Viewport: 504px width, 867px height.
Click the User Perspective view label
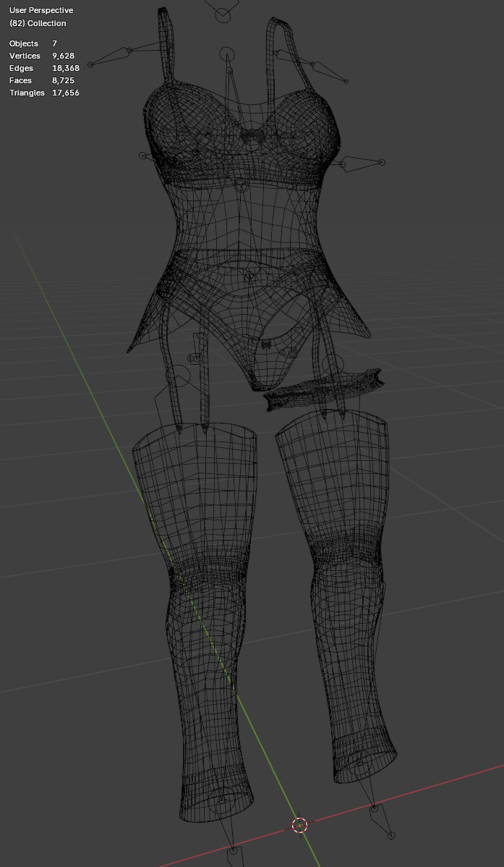pyautogui.click(x=41, y=11)
